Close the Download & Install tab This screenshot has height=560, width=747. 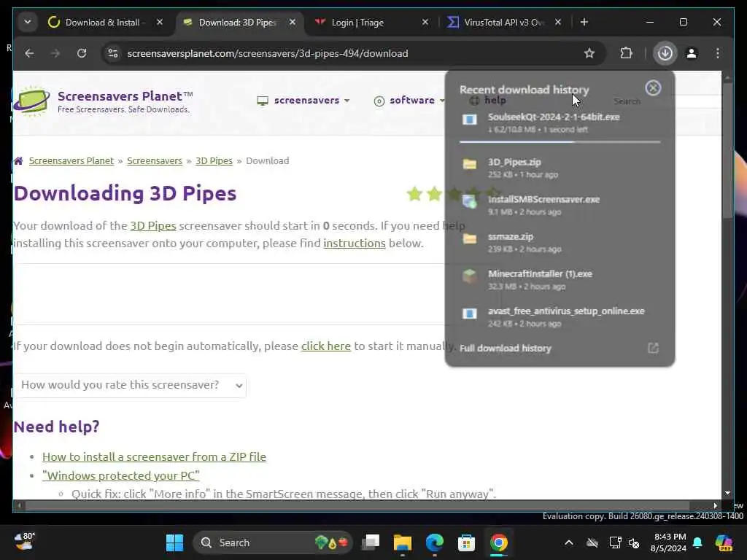(160, 23)
